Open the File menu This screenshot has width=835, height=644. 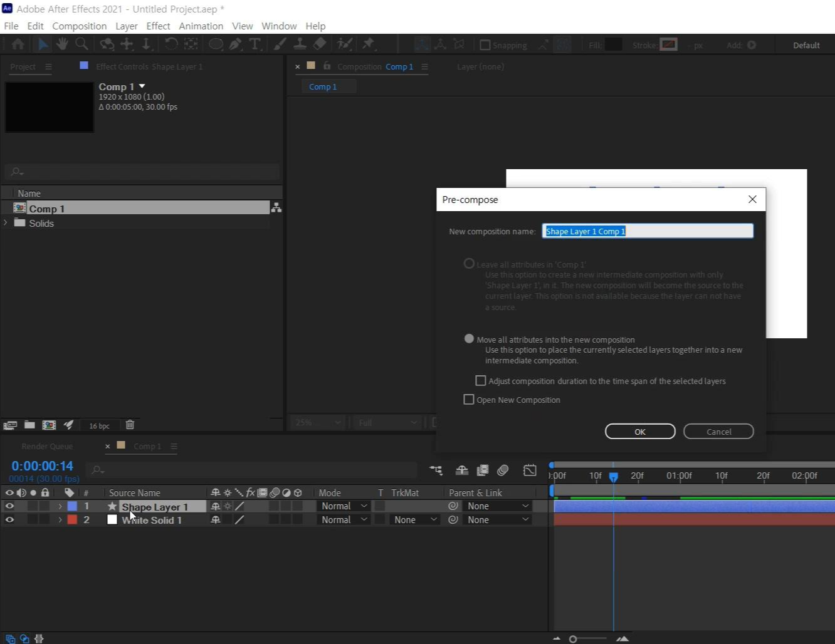[x=11, y=26]
